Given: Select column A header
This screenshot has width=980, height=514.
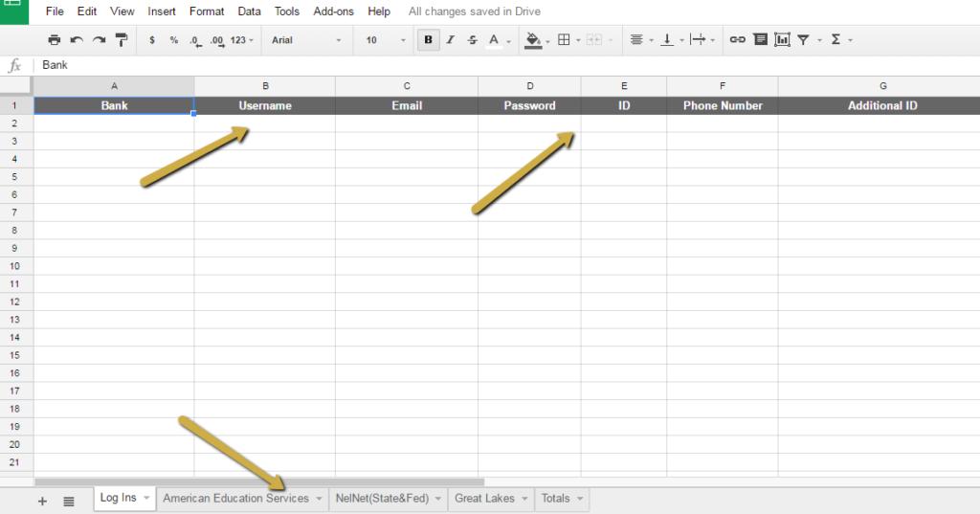Looking at the screenshot, I should click(114, 86).
